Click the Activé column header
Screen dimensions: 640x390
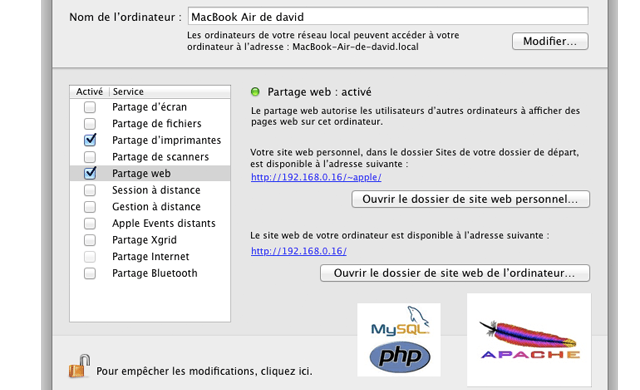pyautogui.click(x=89, y=92)
